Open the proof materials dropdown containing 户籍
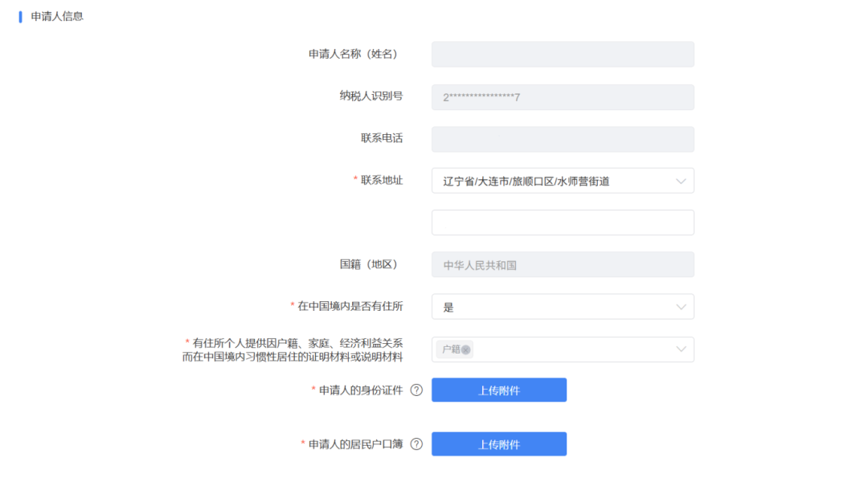Screen dimensions: 868x478 pos(571,349)
